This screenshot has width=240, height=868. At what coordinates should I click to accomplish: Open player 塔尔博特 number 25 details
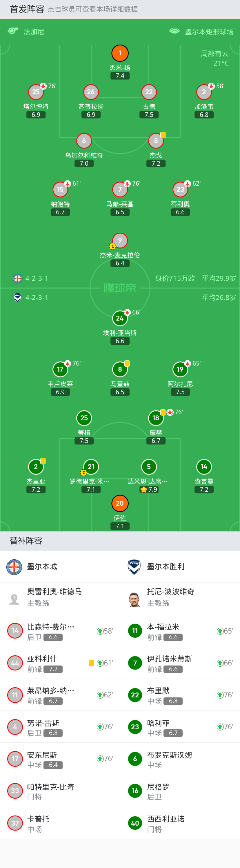[36, 92]
